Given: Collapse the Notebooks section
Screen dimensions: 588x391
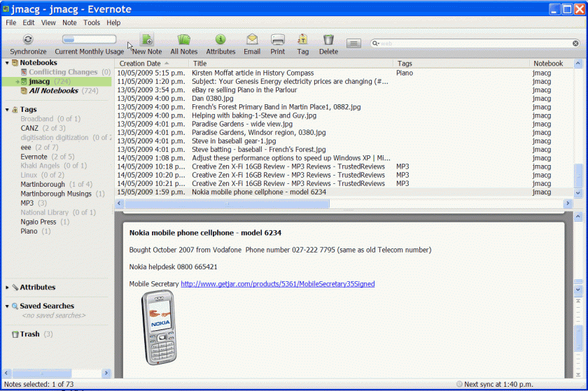Looking at the screenshot, I should tap(7, 63).
